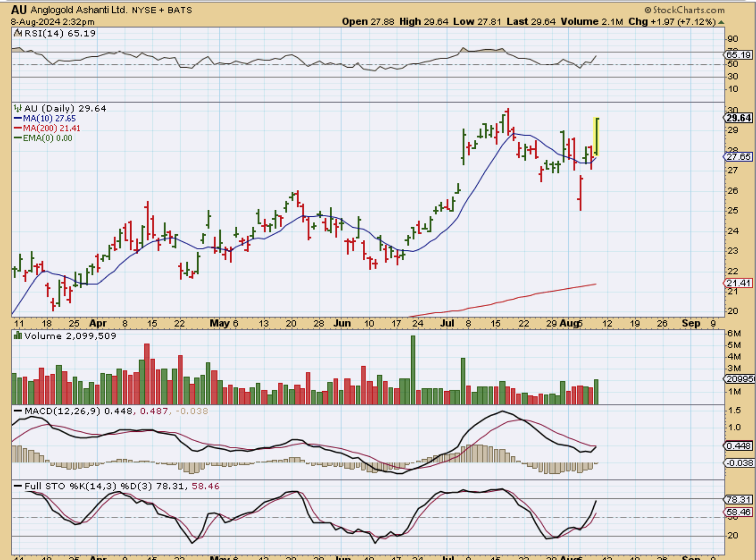
Task: Click the RSI indicator icon beside RSI(14)
Action: 18,33
